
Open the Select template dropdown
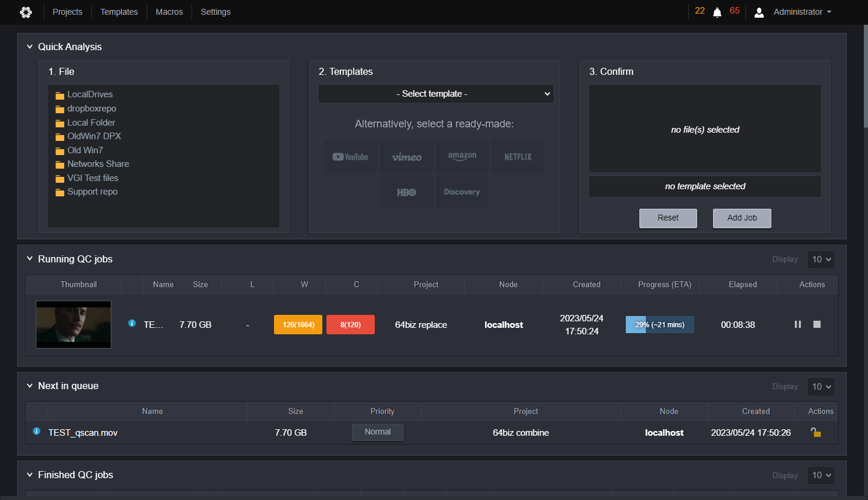[x=435, y=94]
